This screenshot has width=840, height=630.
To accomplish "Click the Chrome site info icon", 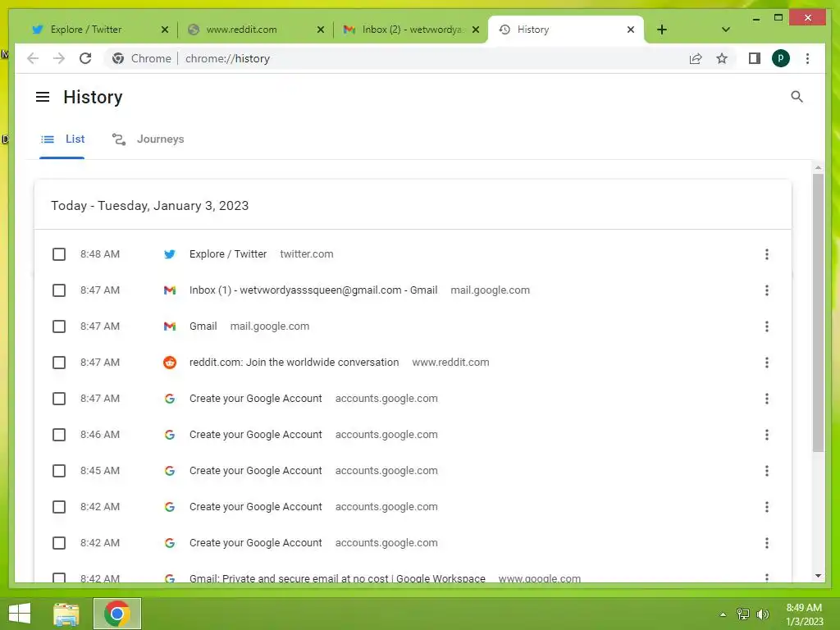I will [118, 58].
